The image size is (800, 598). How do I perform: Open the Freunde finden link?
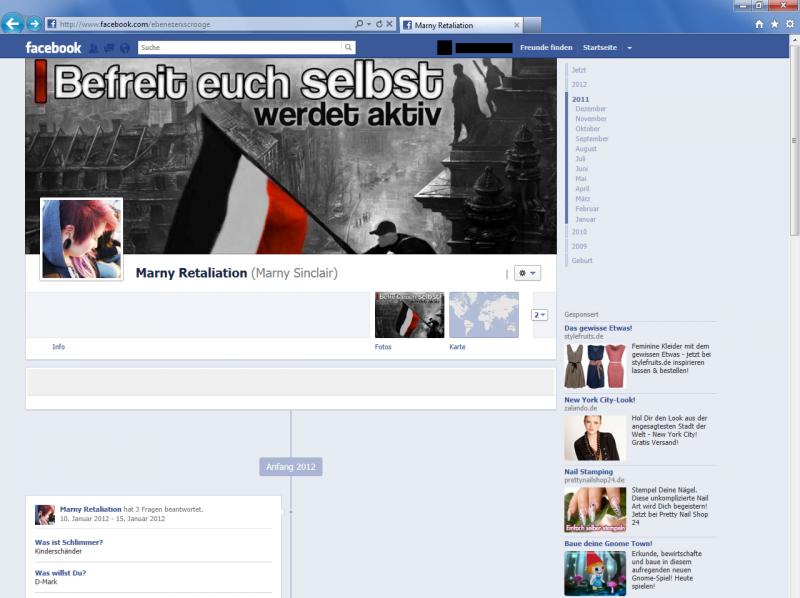click(545, 46)
